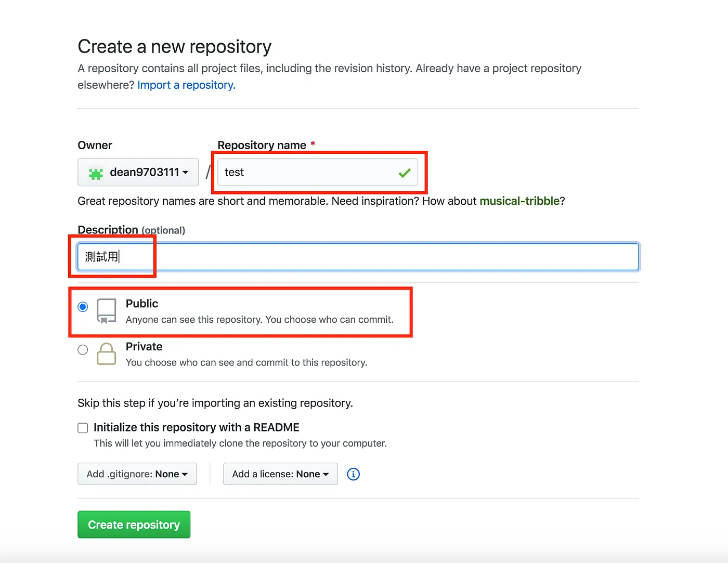Focus the Repository name input field
Screen dimensions: 728x563
(x=318, y=172)
